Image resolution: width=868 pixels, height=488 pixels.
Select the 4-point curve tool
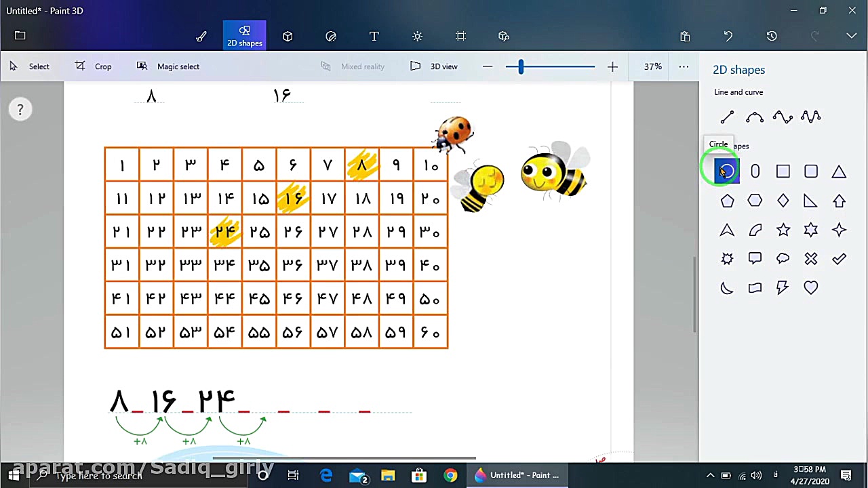783,117
